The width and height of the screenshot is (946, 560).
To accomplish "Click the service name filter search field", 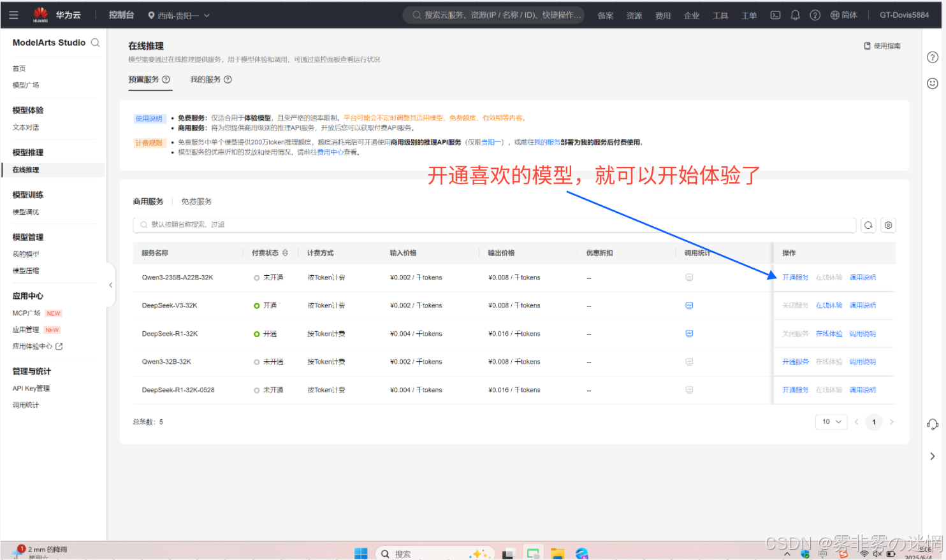I will (494, 225).
